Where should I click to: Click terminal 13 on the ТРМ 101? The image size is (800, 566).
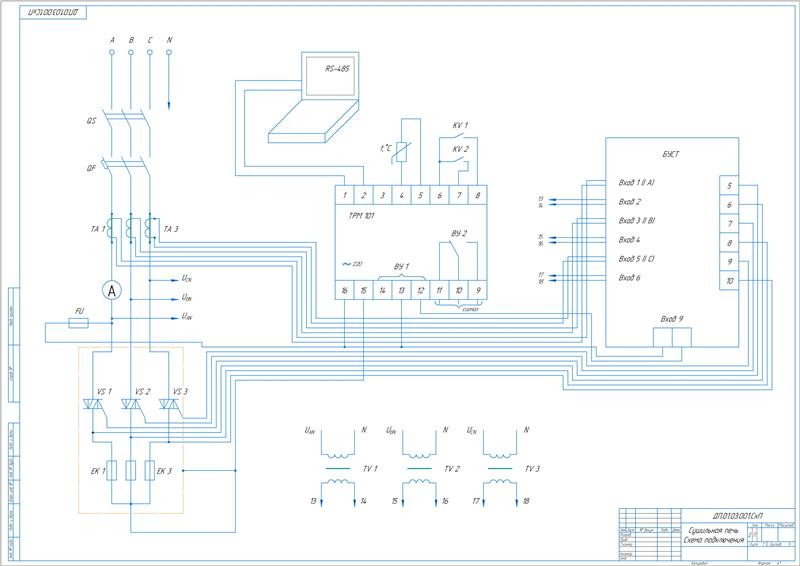(x=402, y=290)
